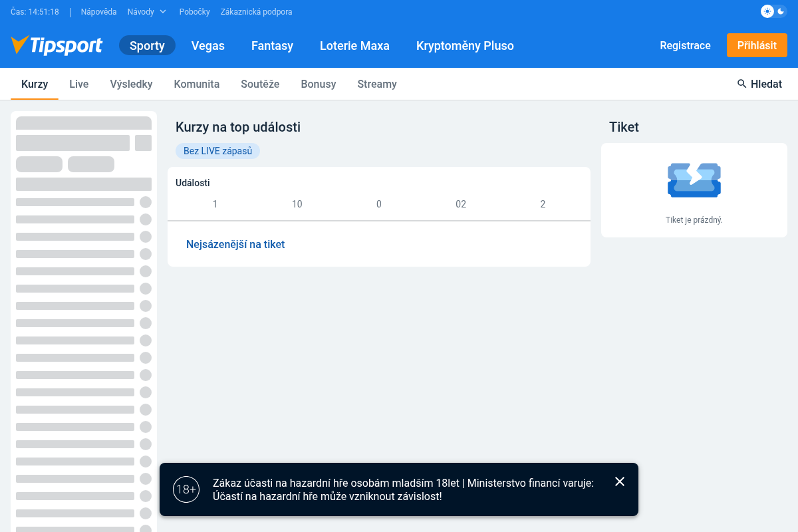Select the Sporty section

point(147,45)
